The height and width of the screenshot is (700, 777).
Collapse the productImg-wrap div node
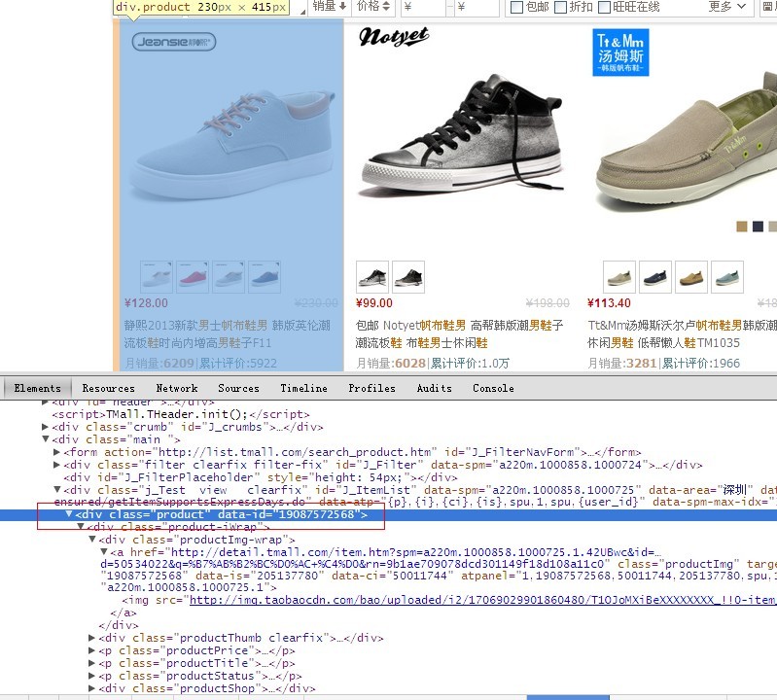pyautogui.click(x=92, y=539)
